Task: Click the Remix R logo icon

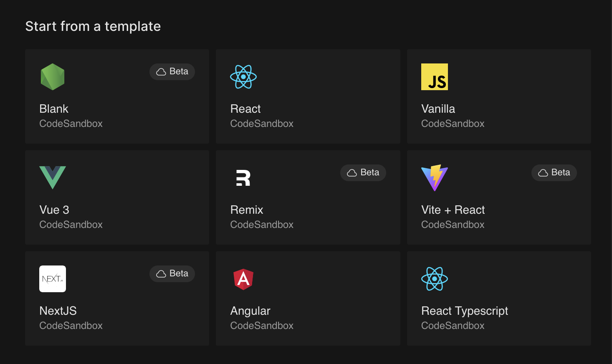Action: (x=243, y=178)
